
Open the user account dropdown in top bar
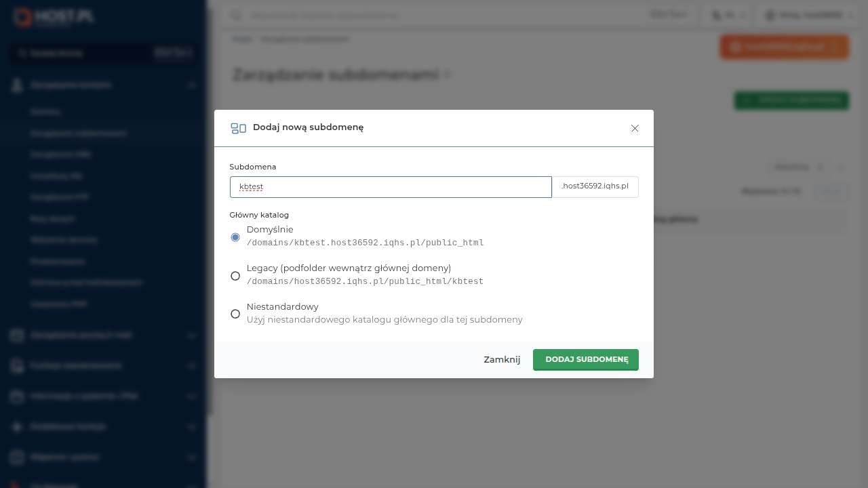[809, 15]
